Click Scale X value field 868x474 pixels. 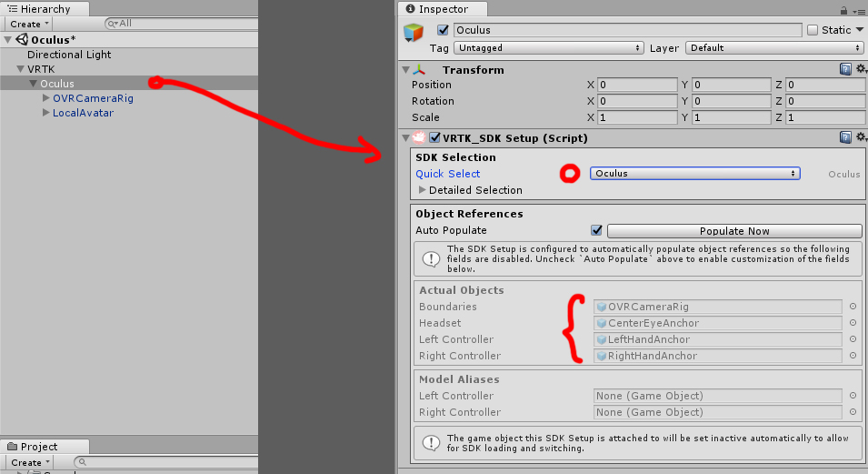637,117
